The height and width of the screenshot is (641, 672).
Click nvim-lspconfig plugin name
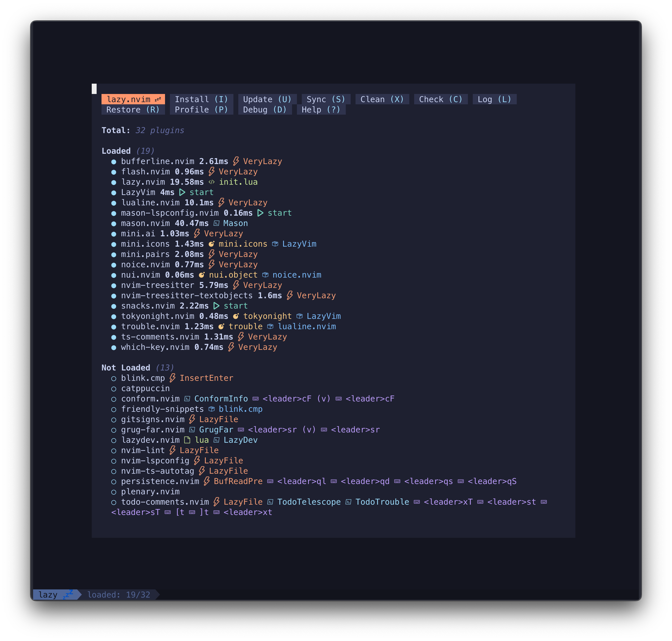click(x=155, y=461)
